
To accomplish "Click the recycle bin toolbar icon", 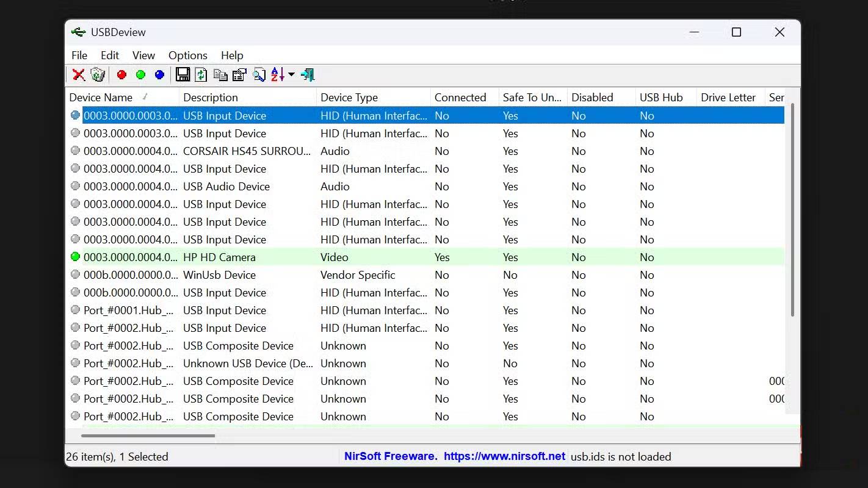I will pyautogui.click(x=98, y=75).
